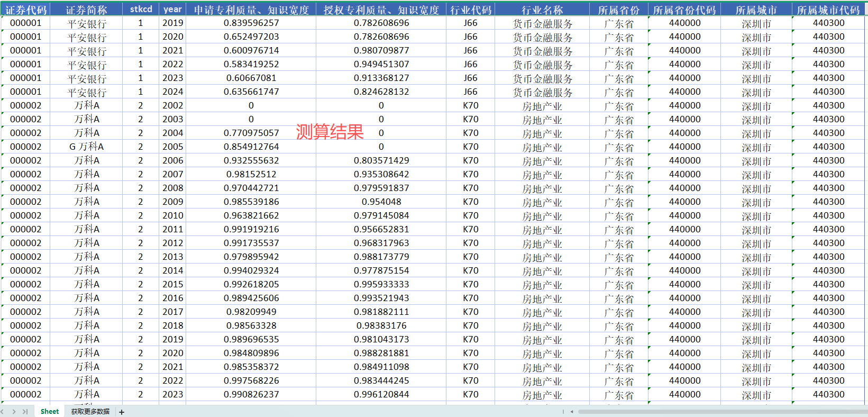This screenshot has height=417, width=868.
Task: Click the year cell 2002
Action: pos(172,105)
